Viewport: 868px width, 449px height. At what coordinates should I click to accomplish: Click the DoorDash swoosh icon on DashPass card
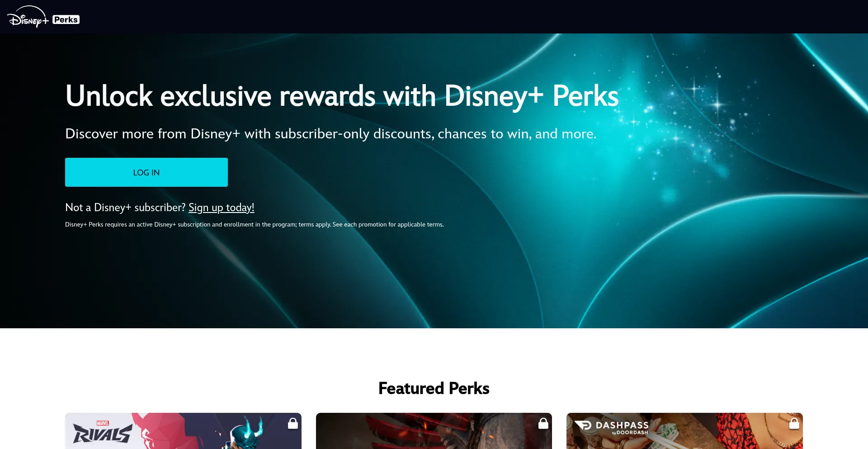(x=583, y=425)
